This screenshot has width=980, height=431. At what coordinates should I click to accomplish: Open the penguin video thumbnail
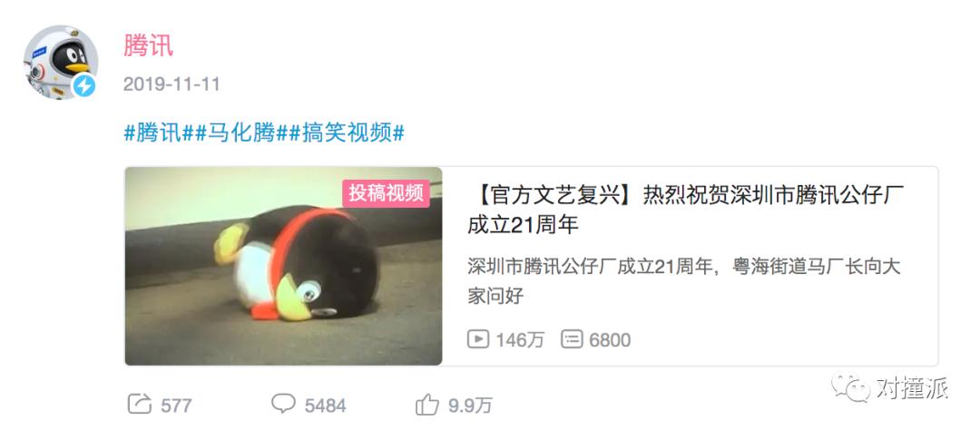tap(284, 266)
